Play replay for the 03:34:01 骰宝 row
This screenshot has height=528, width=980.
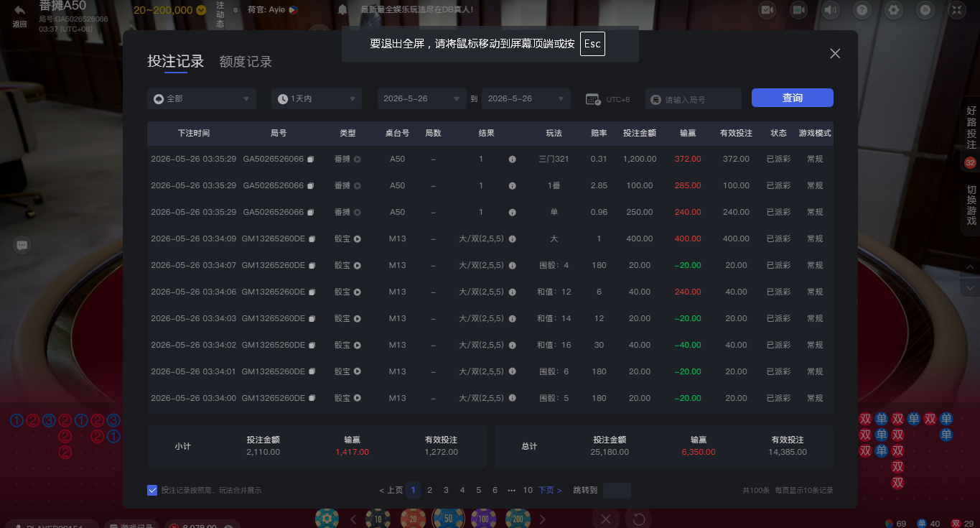coord(358,371)
